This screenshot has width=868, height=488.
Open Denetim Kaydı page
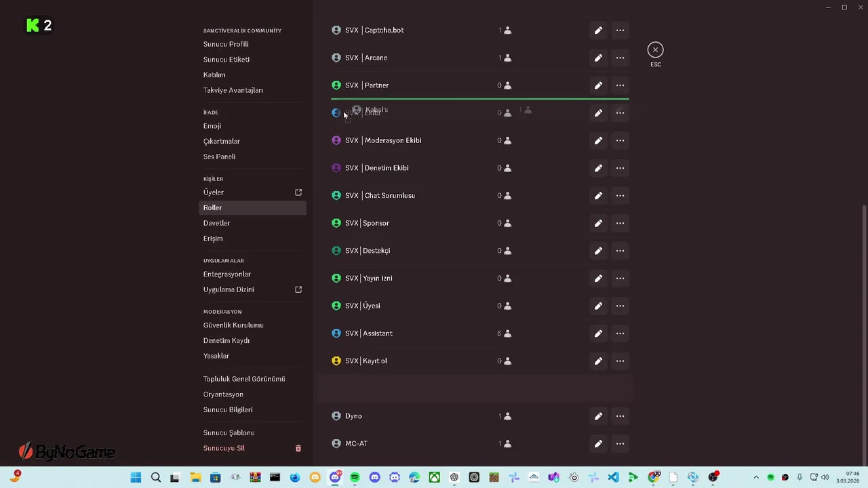tap(226, 340)
